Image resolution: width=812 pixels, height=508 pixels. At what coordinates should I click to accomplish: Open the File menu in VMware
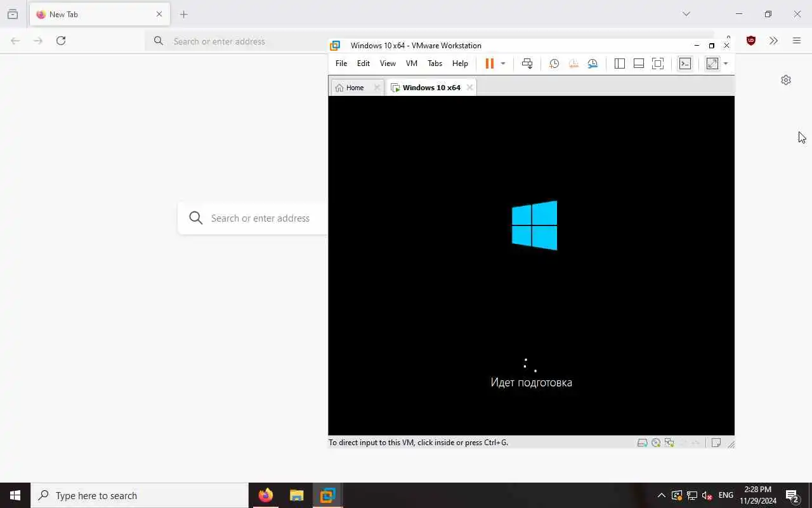[341, 63]
